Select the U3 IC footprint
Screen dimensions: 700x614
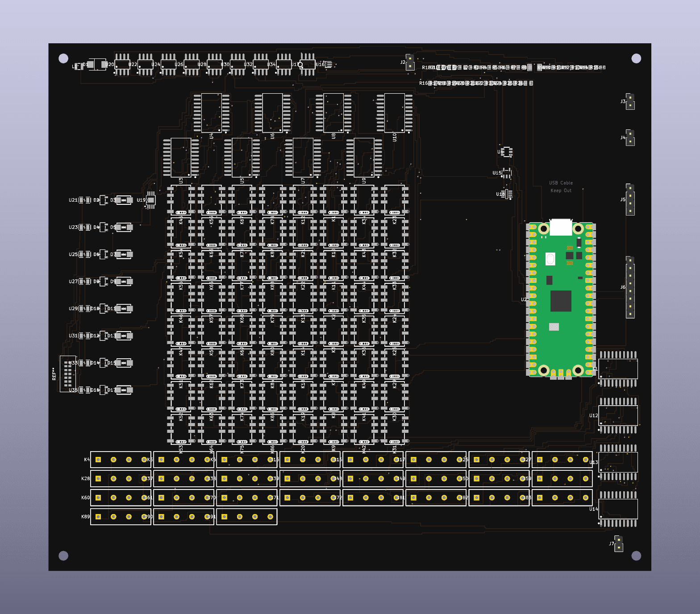(x=181, y=158)
